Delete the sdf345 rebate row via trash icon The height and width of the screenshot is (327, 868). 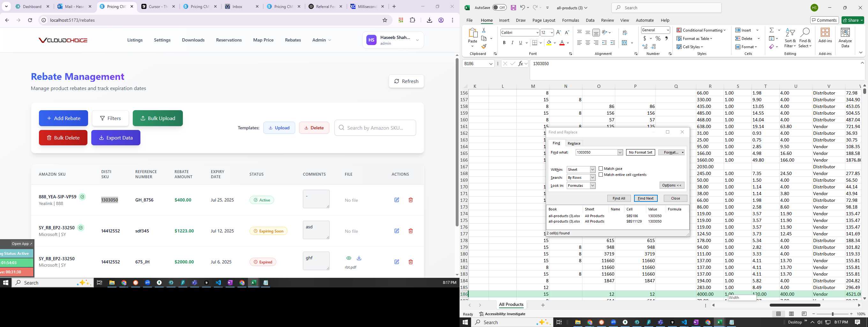coord(410,231)
